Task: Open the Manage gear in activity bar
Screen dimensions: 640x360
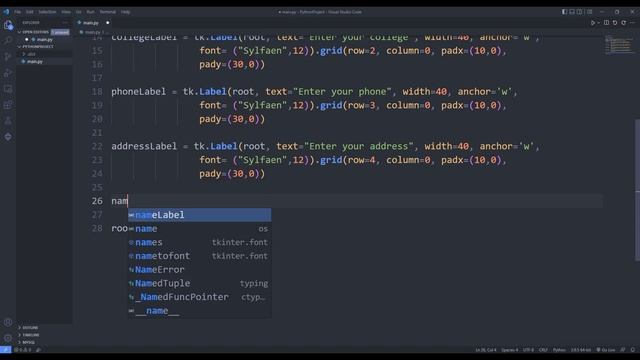Action: [8, 338]
